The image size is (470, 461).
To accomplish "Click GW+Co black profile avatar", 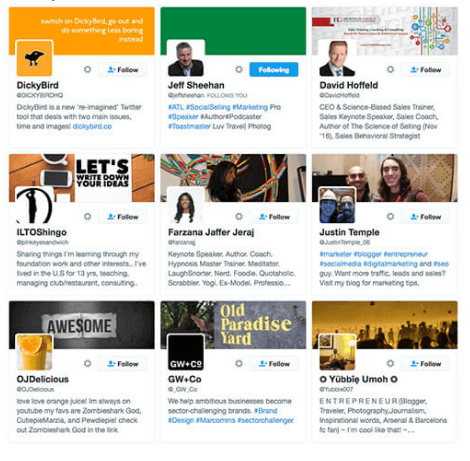I will [186, 352].
